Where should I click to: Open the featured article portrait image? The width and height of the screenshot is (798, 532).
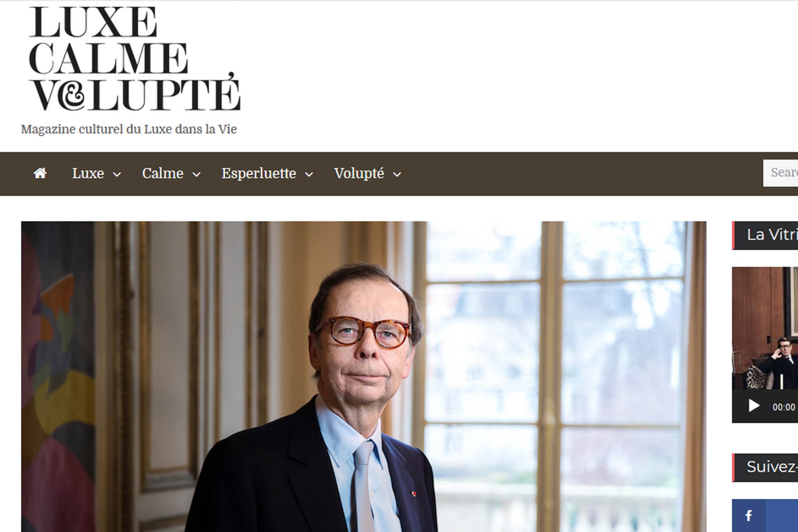tap(364, 376)
